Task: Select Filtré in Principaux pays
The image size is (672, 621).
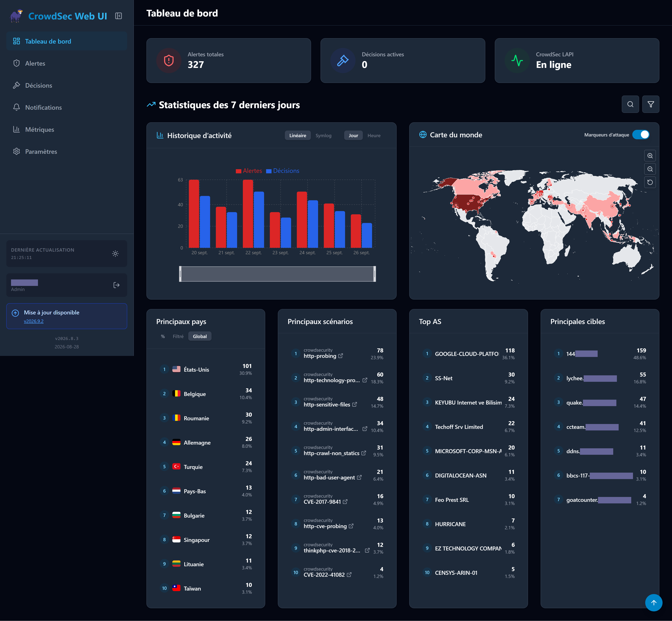Action: (x=178, y=336)
